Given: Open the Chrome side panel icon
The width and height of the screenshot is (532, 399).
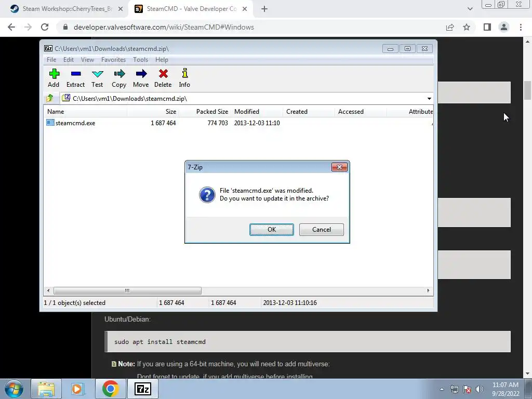Looking at the screenshot, I should click(x=487, y=27).
